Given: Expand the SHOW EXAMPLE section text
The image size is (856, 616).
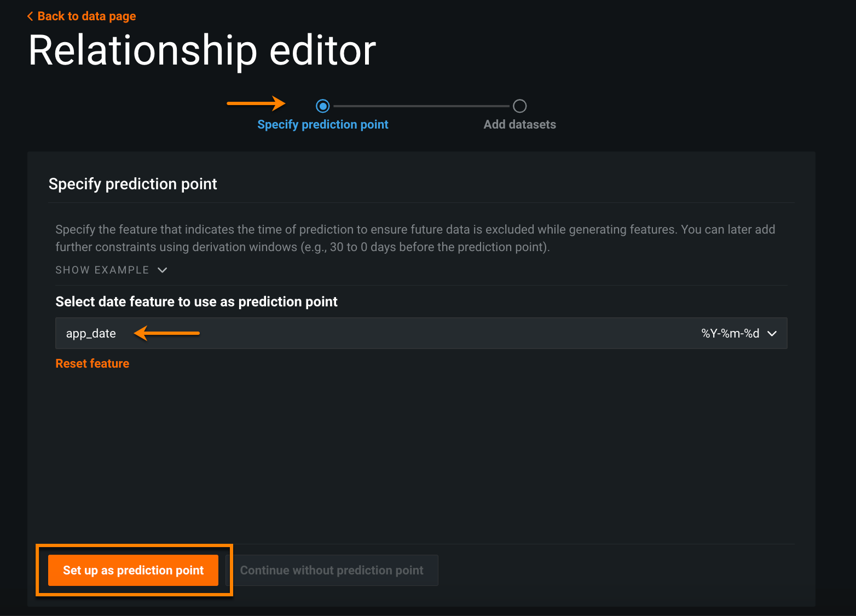Looking at the screenshot, I should click(x=102, y=270).
